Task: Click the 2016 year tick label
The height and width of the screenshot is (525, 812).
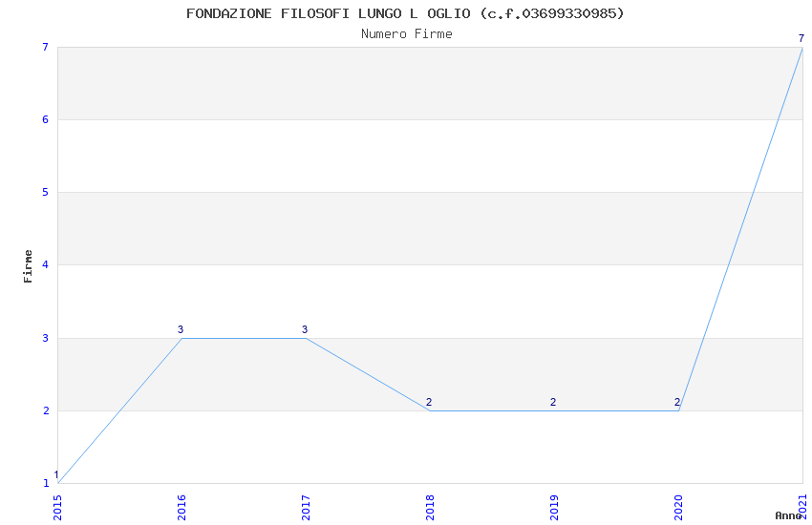Action: click(x=182, y=508)
